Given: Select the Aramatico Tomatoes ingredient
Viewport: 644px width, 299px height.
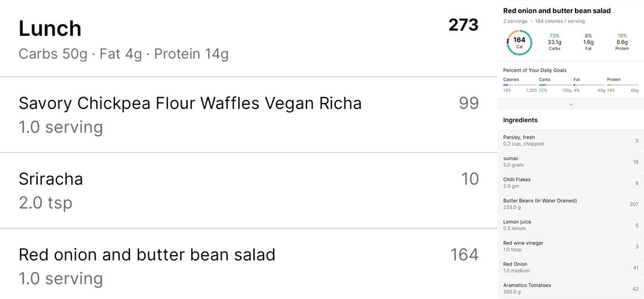Looking at the screenshot, I should pyautogui.click(x=571, y=288).
